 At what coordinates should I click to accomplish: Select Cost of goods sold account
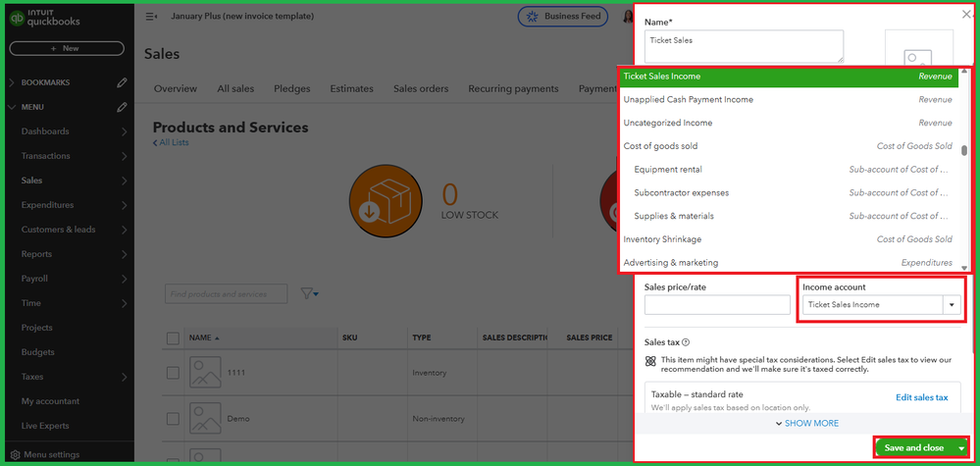tap(789, 146)
